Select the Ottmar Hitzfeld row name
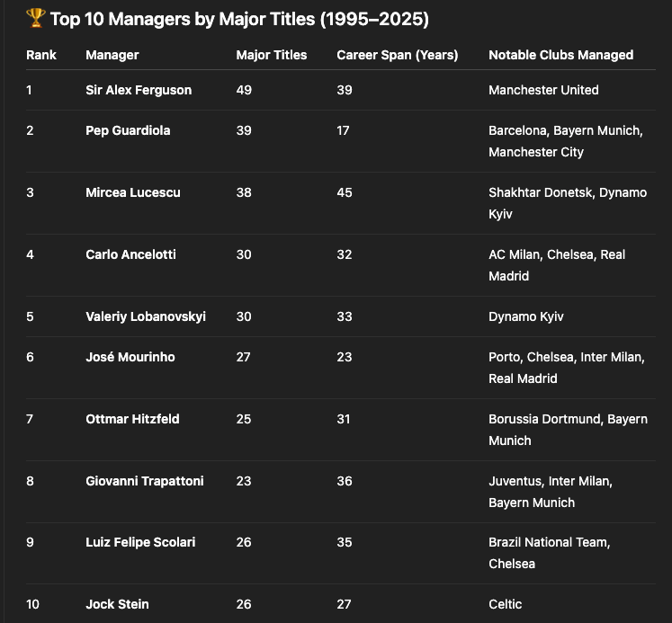This screenshot has height=623, width=672. click(132, 419)
